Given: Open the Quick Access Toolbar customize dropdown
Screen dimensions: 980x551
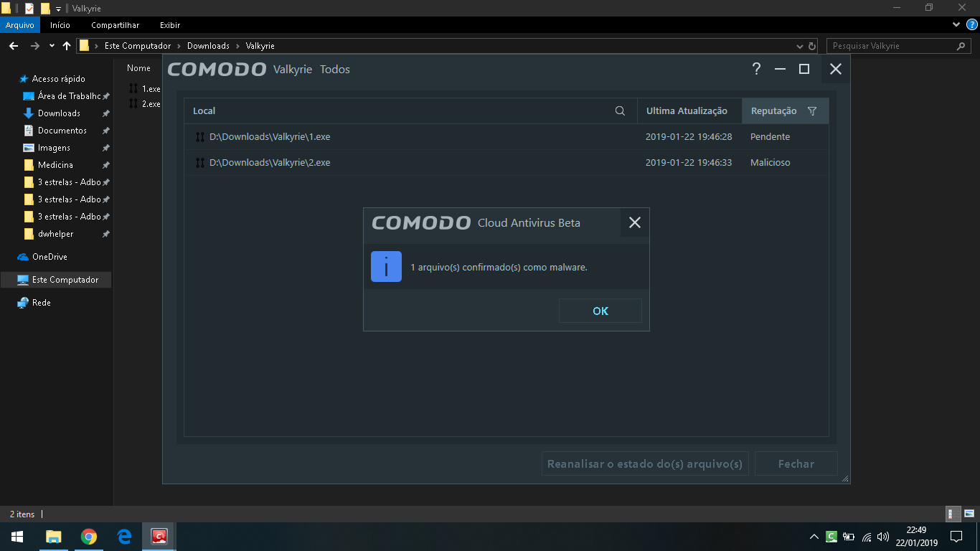Looking at the screenshot, I should coord(58,9).
